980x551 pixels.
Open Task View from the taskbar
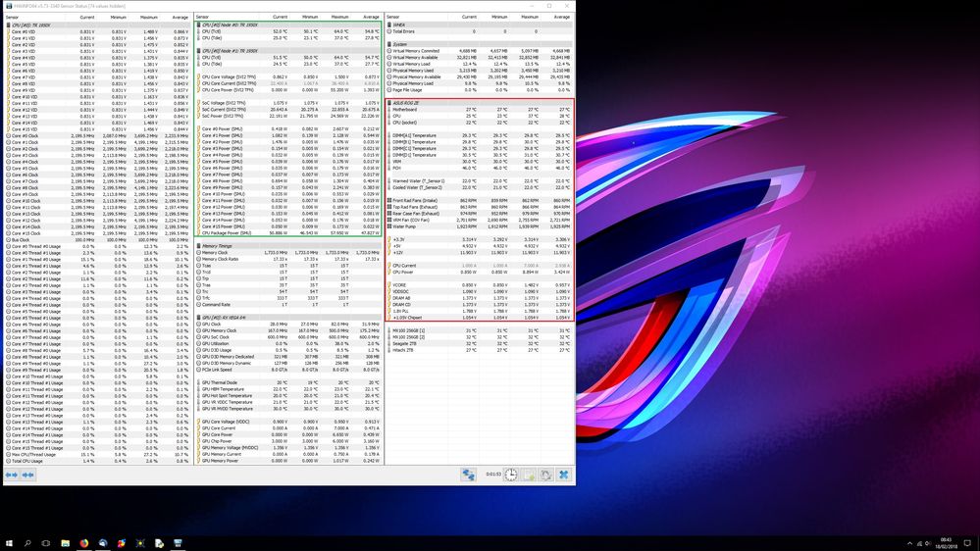pos(46,543)
